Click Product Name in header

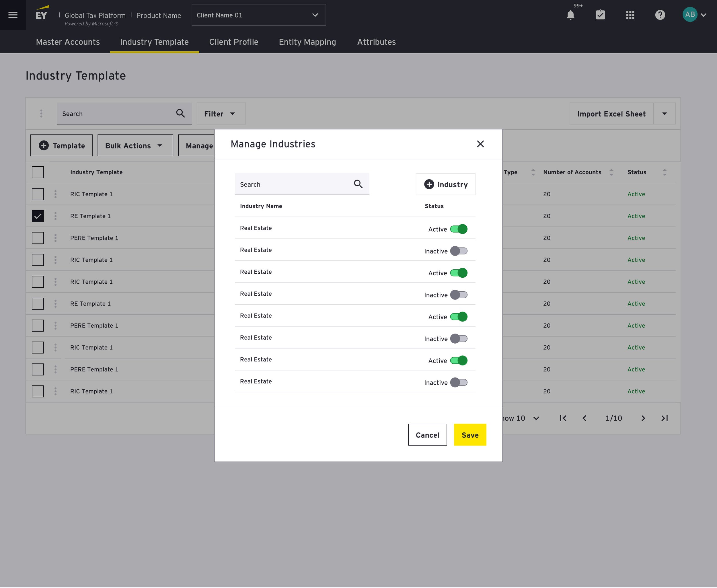159,15
